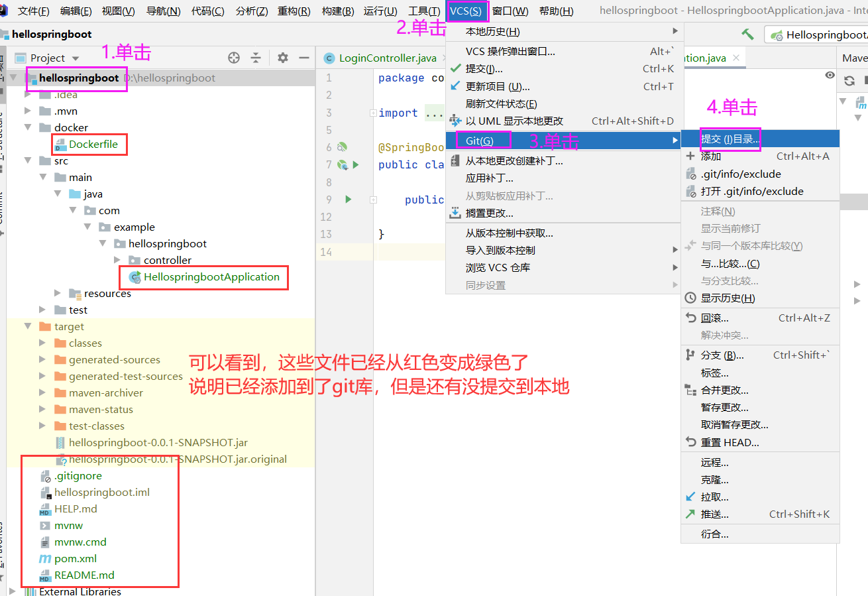Choose 拉取... in Git submenu
The height and width of the screenshot is (596, 868).
760,497
